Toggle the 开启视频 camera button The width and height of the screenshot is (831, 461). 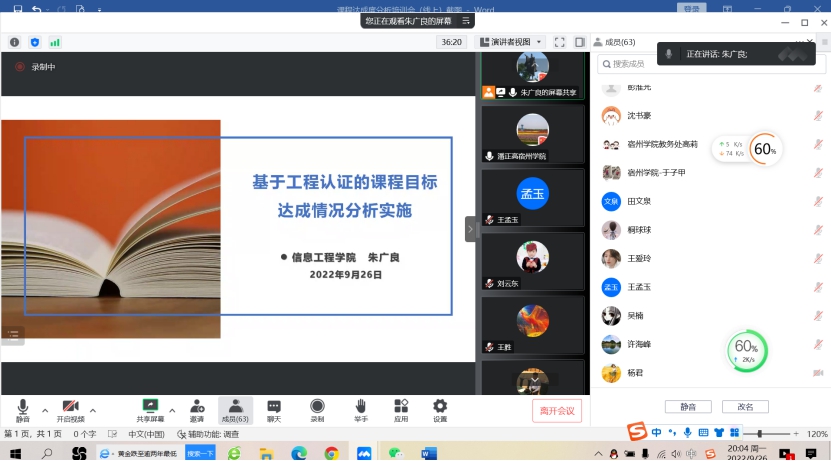coord(70,406)
